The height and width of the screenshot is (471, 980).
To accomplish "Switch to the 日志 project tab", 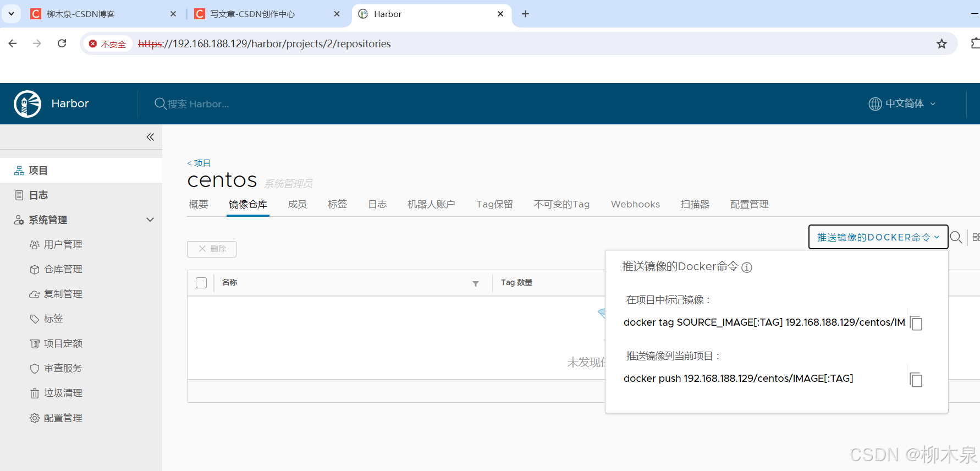I will [x=377, y=204].
